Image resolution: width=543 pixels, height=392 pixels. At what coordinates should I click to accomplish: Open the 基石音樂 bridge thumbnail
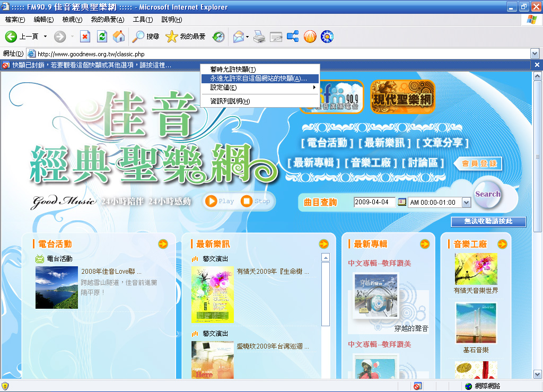click(476, 323)
